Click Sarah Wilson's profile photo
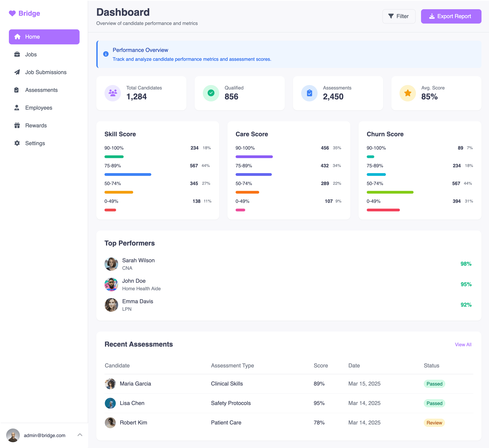 [111, 264]
